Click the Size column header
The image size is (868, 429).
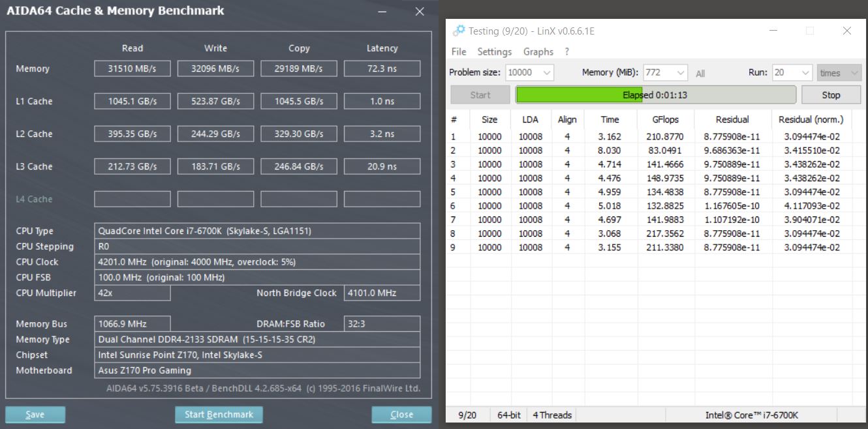(x=489, y=119)
